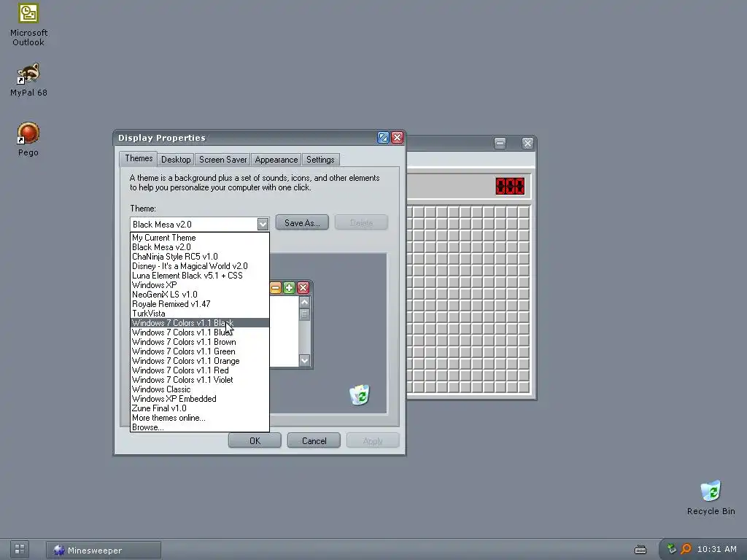Select My Current Theme from list
The width and height of the screenshot is (747, 560).
tap(200, 237)
